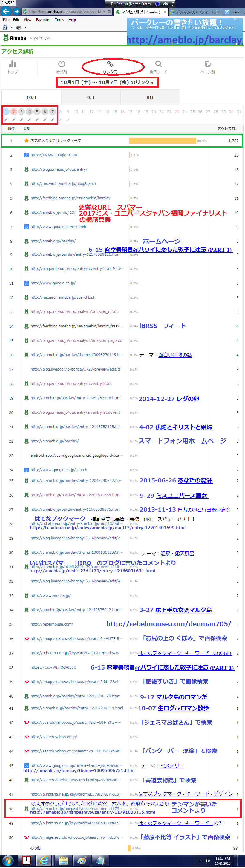Go forward with the browser Forward arrow
This screenshot has height=868, width=245.
[x=16, y=11]
